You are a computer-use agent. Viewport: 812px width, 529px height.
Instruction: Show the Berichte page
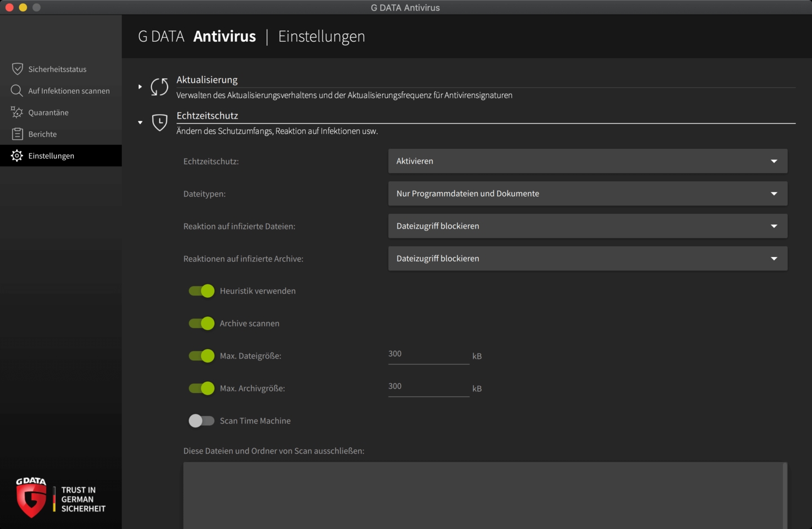(61, 134)
